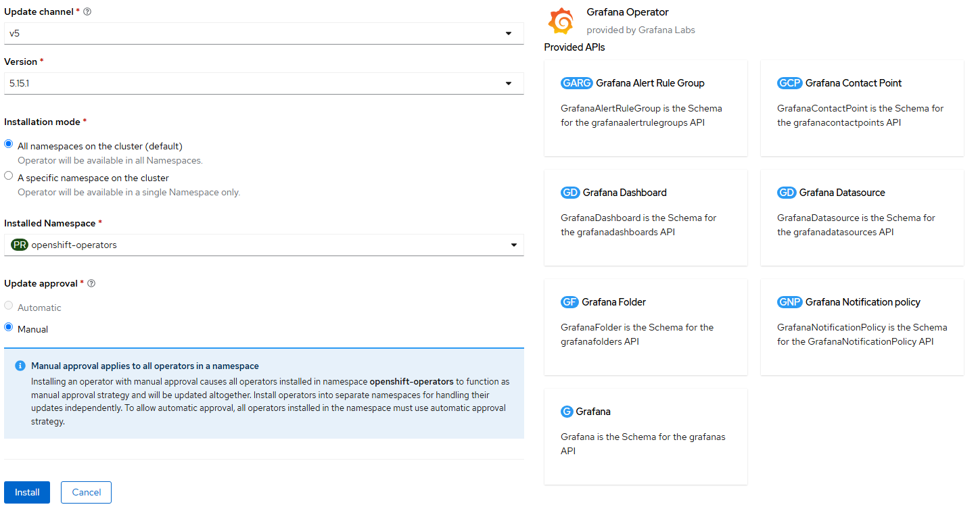Click the GARG badge for Grafana Alert Rule Group
980x511 pixels.
(577, 82)
